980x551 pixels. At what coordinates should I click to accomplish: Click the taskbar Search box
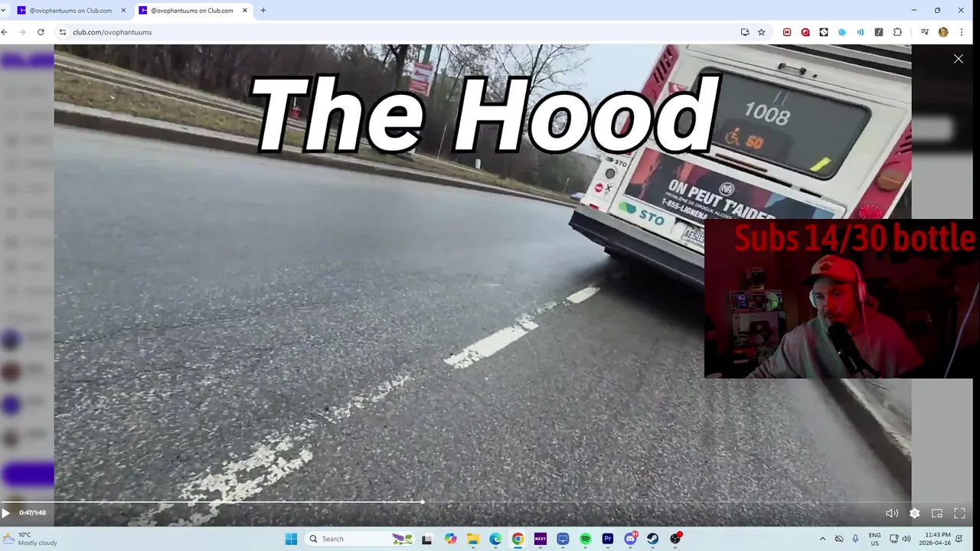[361, 539]
